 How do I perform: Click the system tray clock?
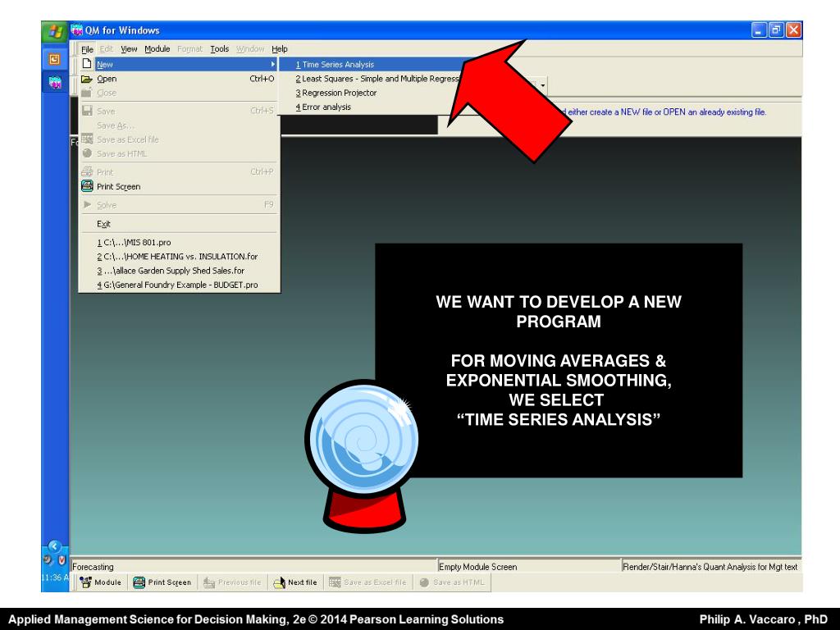pyautogui.click(x=55, y=578)
